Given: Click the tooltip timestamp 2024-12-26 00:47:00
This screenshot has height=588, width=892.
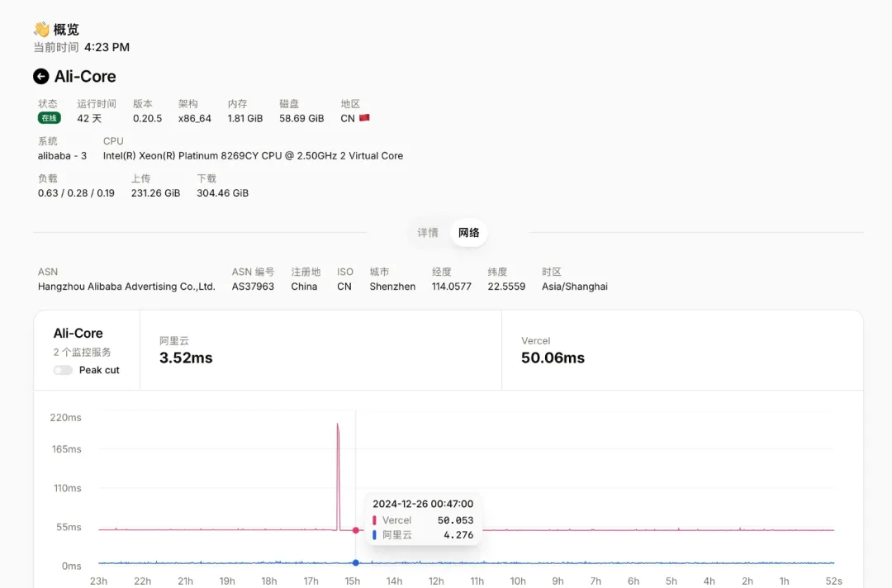Looking at the screenshot, I should pyautogui.click(x=423, y=504).
